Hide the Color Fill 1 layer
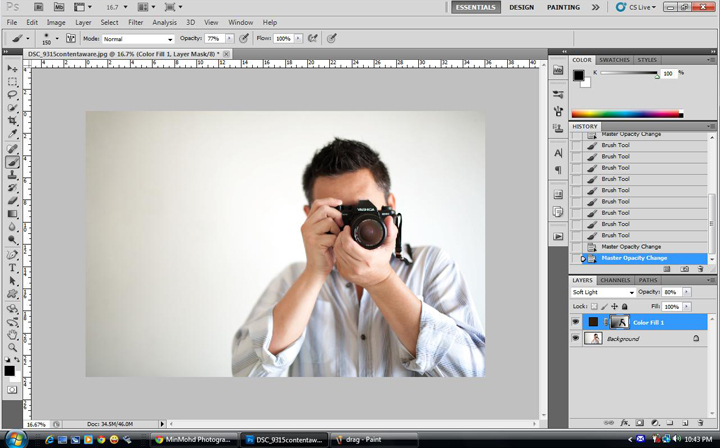 coord(576,322)
